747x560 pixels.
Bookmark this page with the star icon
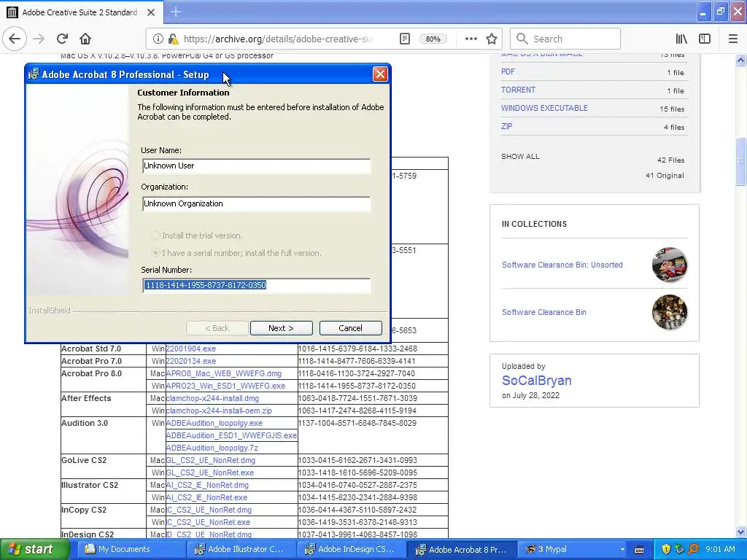(492, 39)
